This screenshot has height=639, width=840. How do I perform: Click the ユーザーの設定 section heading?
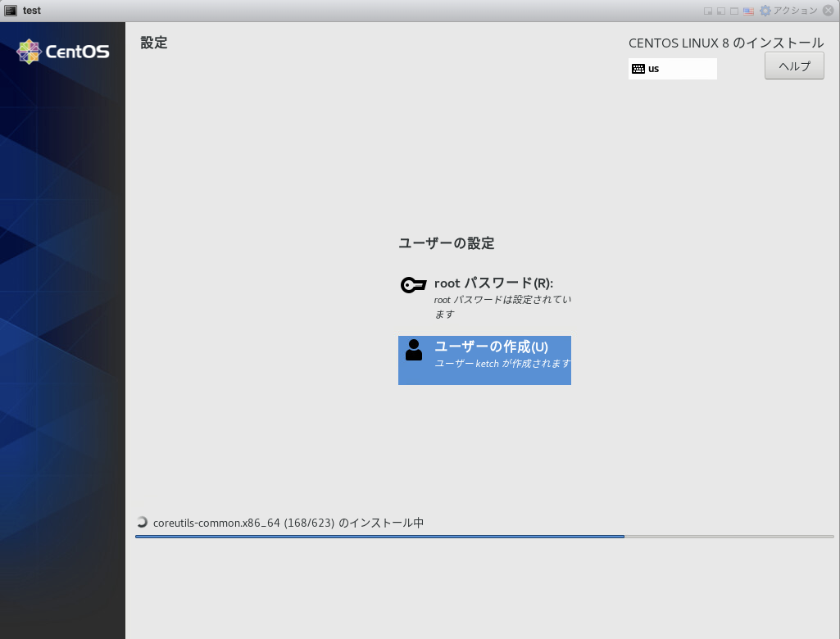click(447, 243)
